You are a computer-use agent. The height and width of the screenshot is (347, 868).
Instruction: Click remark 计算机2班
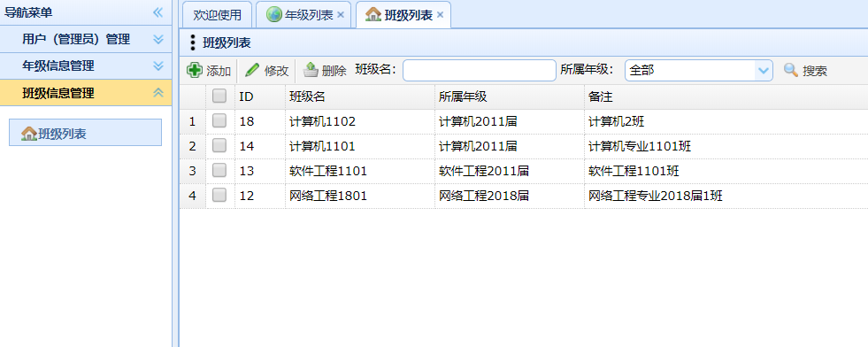(x=616, y=121)
